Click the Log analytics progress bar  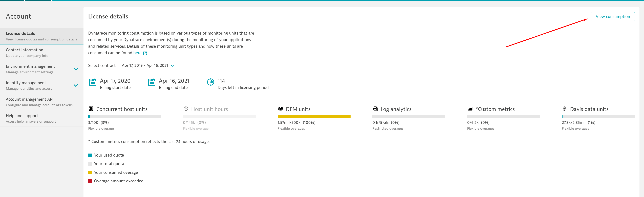pyautogui.click(x=409, y=116)
